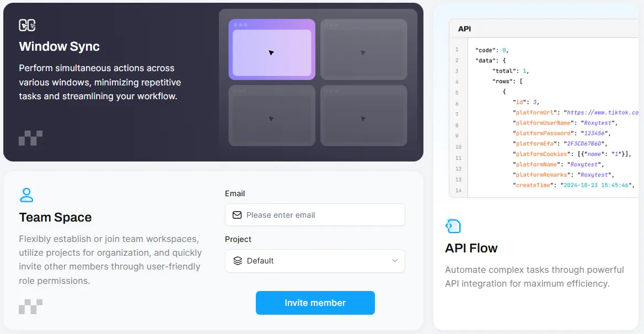Click the layers icon beside Default
Screen dimensions: 644x334
click(238, 261)
